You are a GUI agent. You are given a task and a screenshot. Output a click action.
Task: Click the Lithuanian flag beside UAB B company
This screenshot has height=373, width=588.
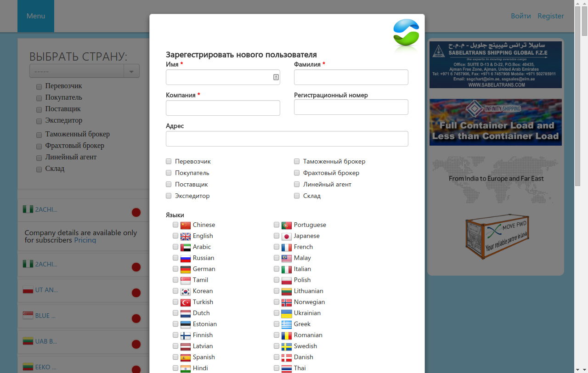28,341
